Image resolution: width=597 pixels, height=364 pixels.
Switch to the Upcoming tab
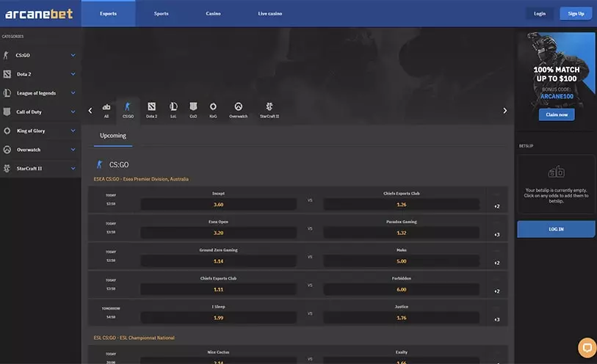[112, 136]
